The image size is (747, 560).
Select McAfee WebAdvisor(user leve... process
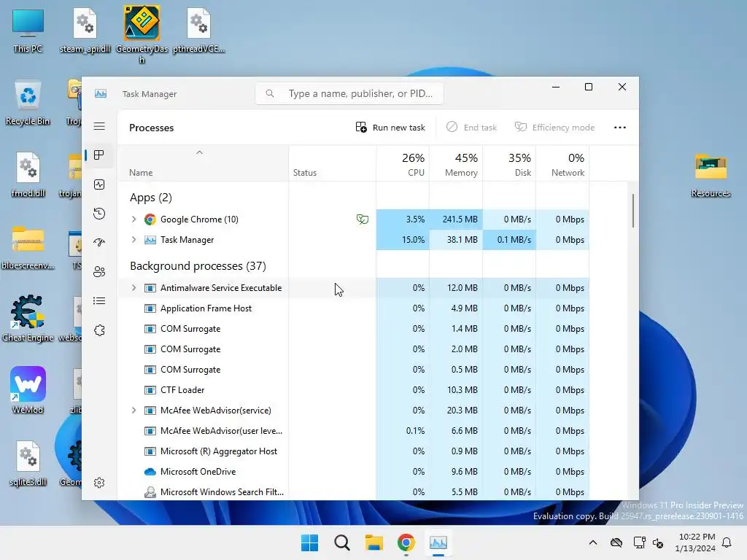click(x=353, y=430)
